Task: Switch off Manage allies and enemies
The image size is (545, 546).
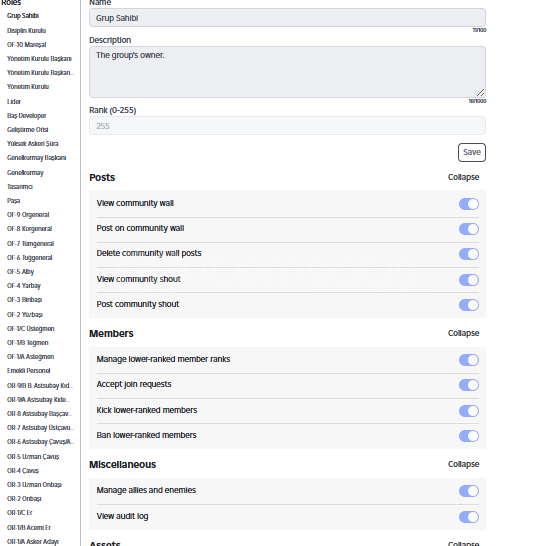Action: (x=468, y=491)
